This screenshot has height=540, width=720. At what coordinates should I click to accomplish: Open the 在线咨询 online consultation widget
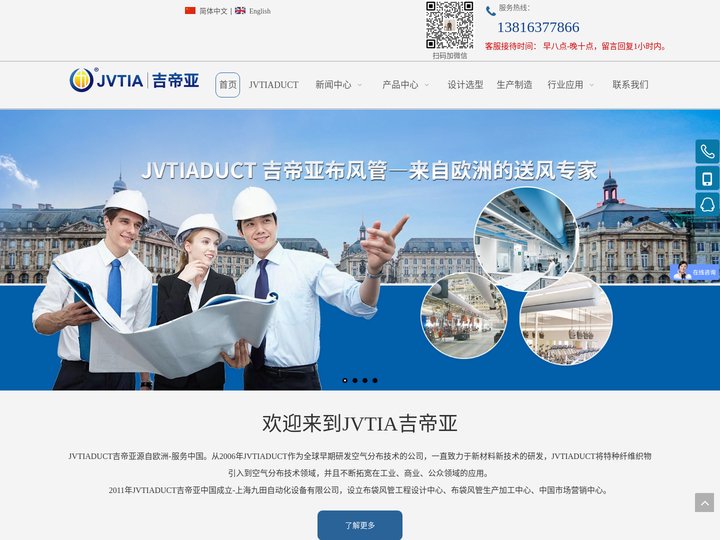[x=694, y=272]
